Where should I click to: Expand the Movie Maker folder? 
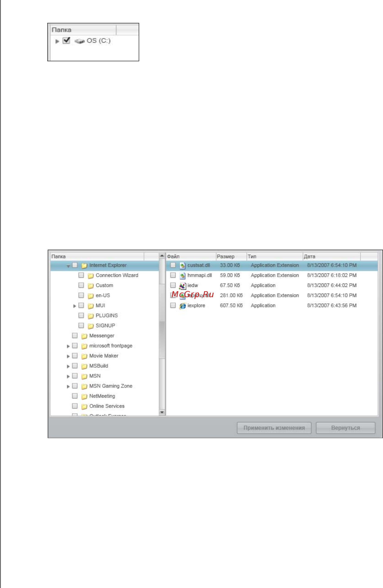(68, 356)
